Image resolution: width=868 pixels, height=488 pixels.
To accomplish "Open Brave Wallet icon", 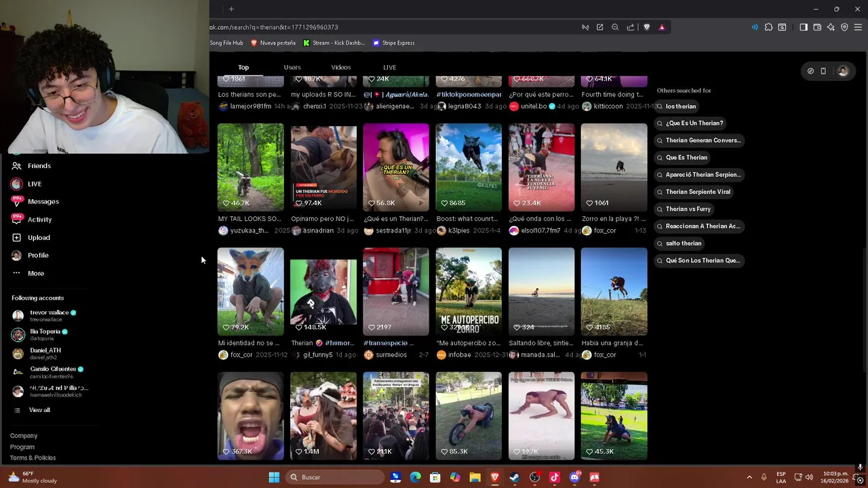I will click(x=817, y=27).
